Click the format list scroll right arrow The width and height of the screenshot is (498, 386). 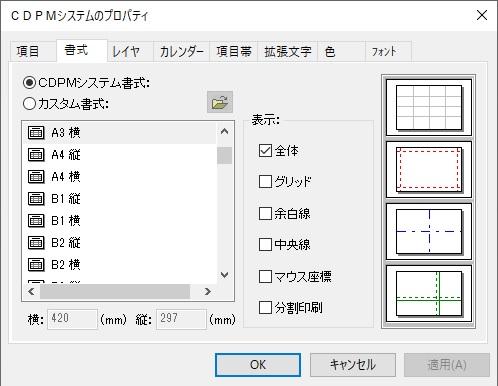(x=208, y=292)
